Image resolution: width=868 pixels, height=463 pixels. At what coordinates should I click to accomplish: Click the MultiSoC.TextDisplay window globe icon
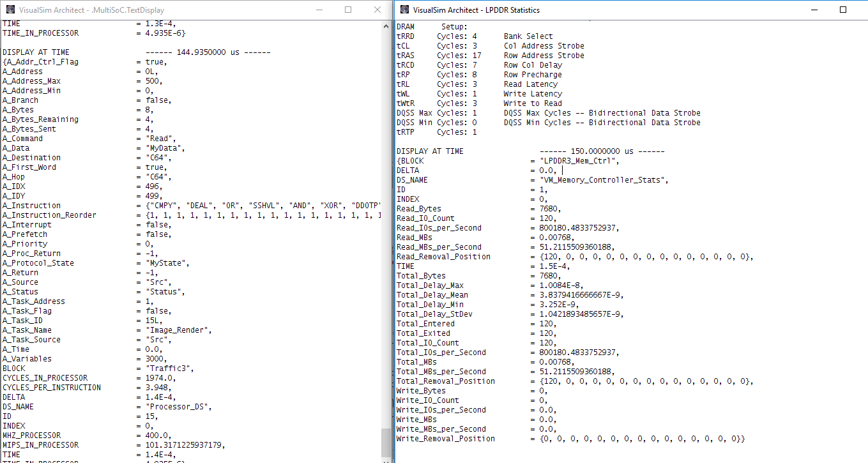tap(10, 10)
